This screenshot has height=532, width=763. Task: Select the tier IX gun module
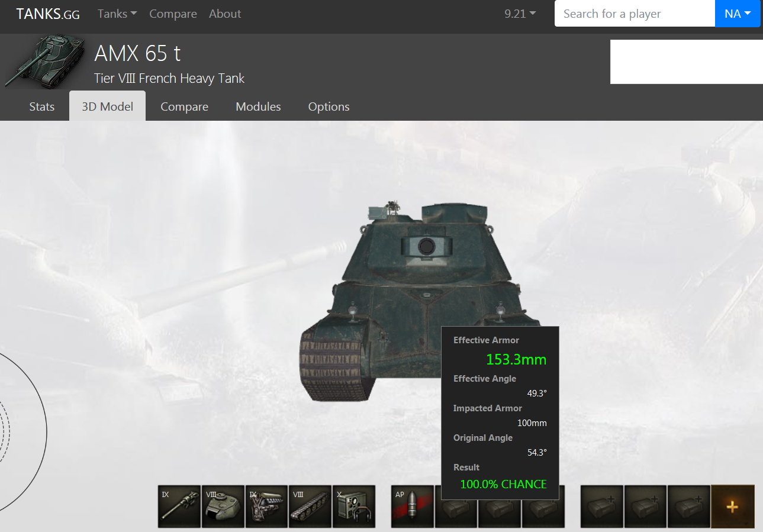[179, 506]
